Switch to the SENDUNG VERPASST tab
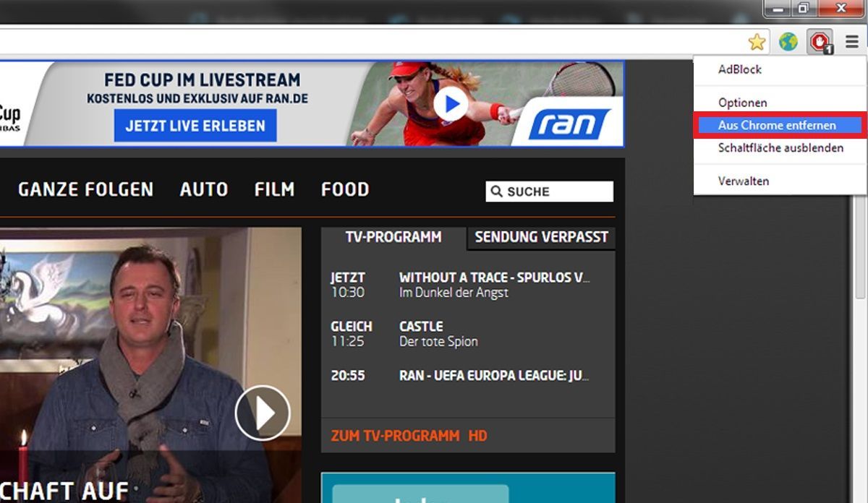This screenshot has height=503, width=868. click(541, 237)
